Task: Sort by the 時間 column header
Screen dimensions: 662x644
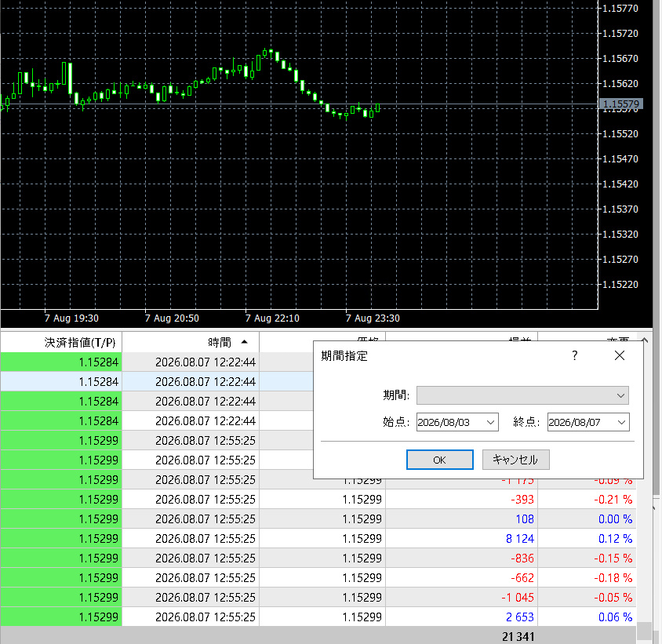Action: click(191, 342)
